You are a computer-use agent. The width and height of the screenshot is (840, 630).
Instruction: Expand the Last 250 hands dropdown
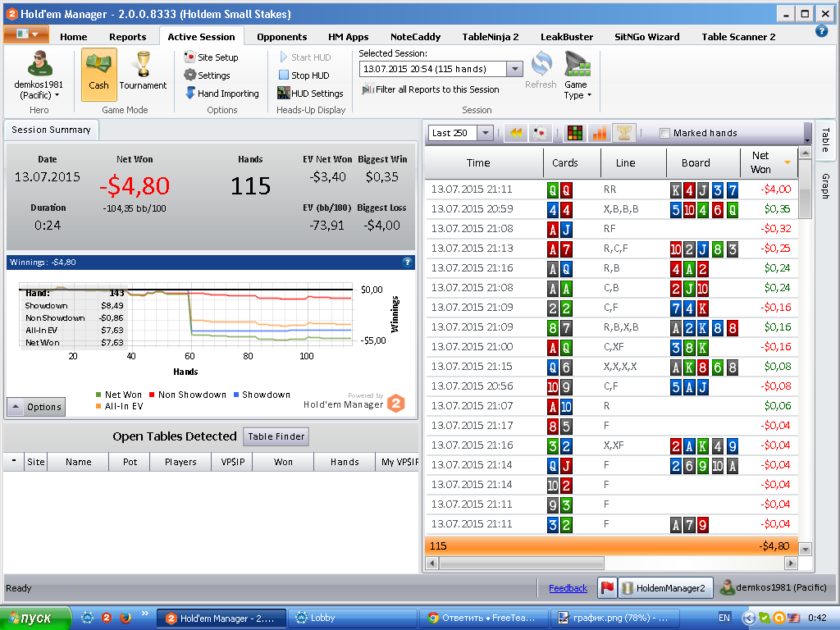coord(485,133)
